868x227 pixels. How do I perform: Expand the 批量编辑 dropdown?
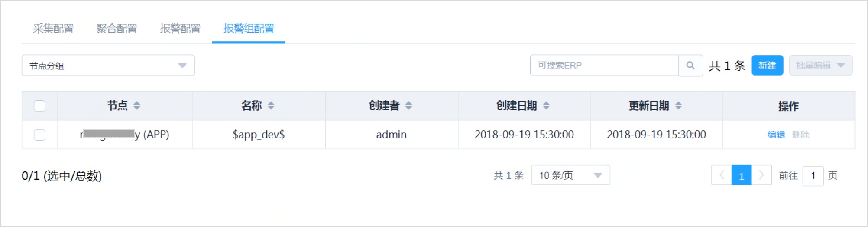pyautogui.click(x=820, y=66)
